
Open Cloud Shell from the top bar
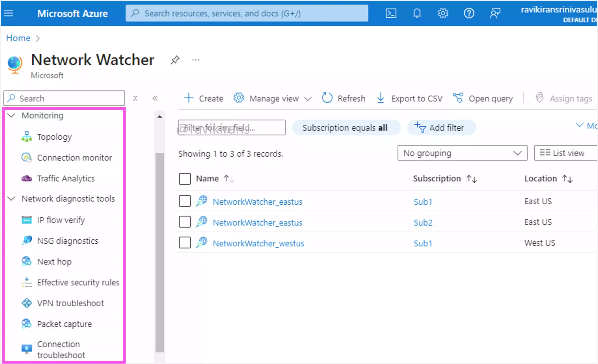click(391, 13)
